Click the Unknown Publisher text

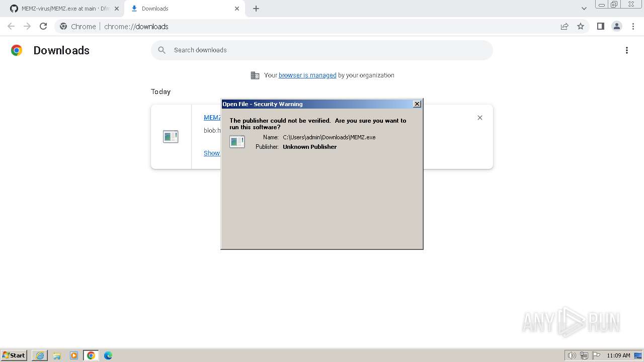coord(309,146)
